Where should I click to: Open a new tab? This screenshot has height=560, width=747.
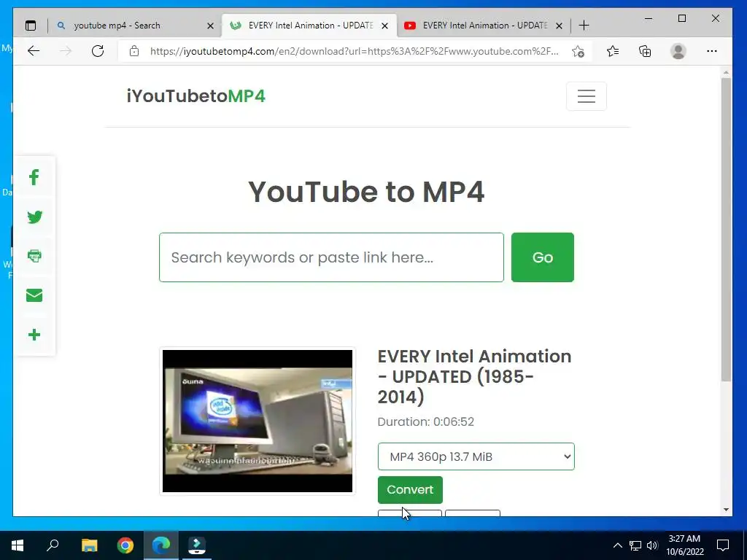(x=584, y=26)
